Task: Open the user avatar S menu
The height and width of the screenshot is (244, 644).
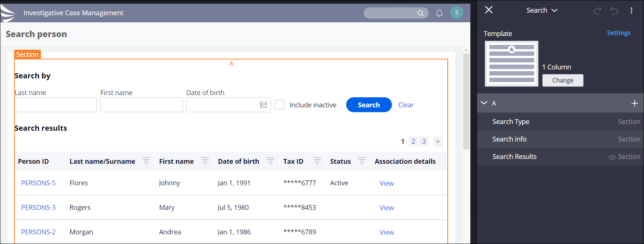Action: click(457, 13)
